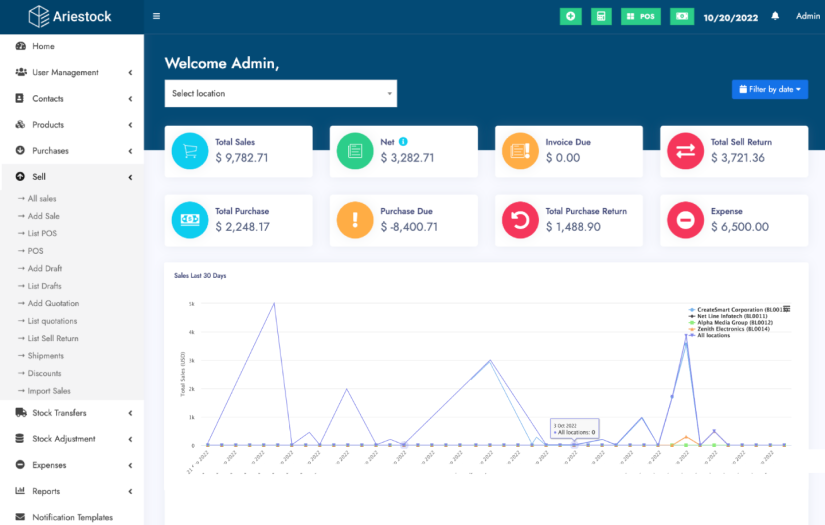Click the Admin user profile name

click(807, 16)
